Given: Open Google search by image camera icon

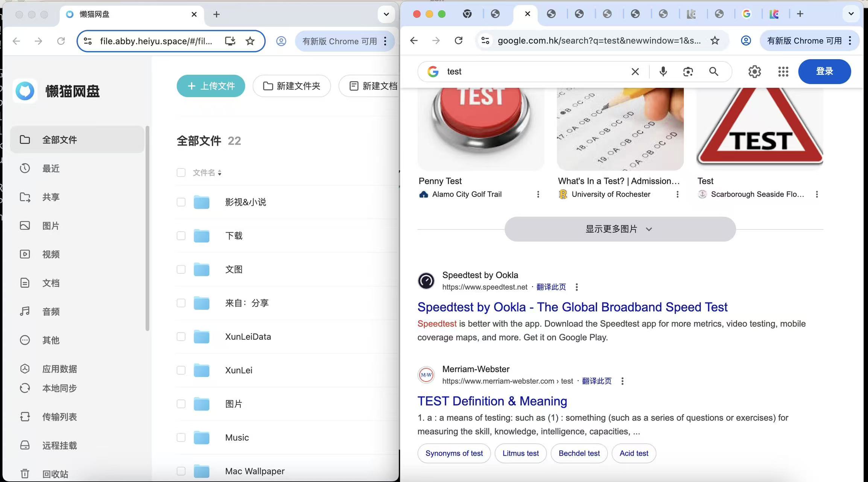Looking at the screenshot, I should click(688, 72).
